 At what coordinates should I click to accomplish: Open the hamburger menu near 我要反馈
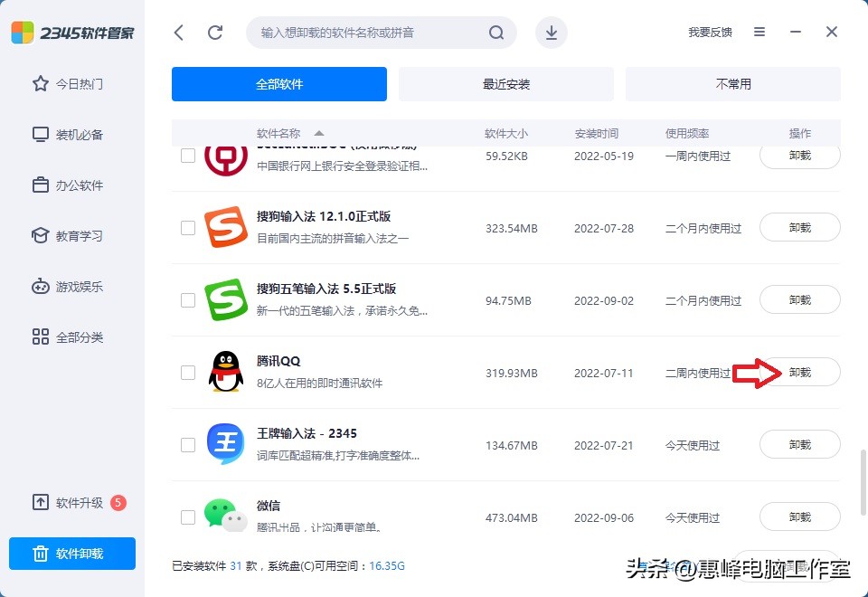click(759, 31)
